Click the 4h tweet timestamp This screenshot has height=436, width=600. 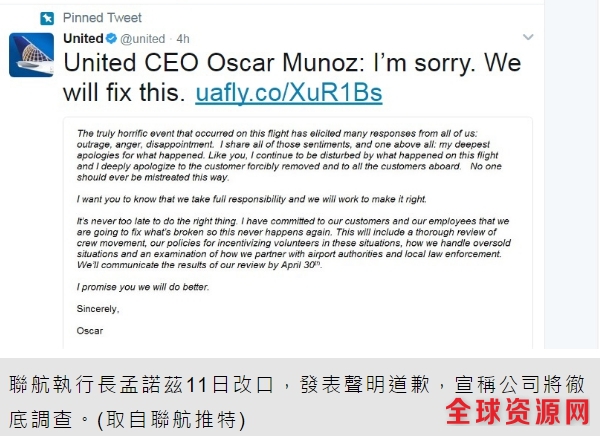point(183,39)
